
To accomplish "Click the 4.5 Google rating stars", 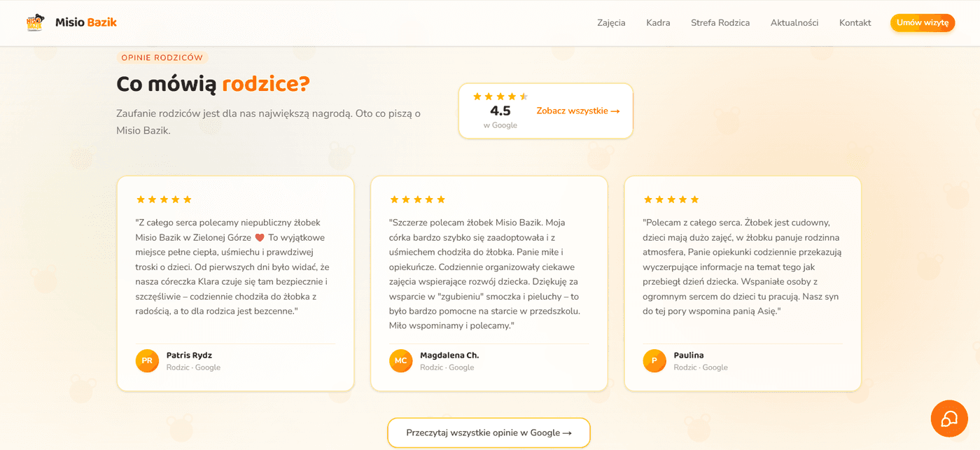I will 500,97.
